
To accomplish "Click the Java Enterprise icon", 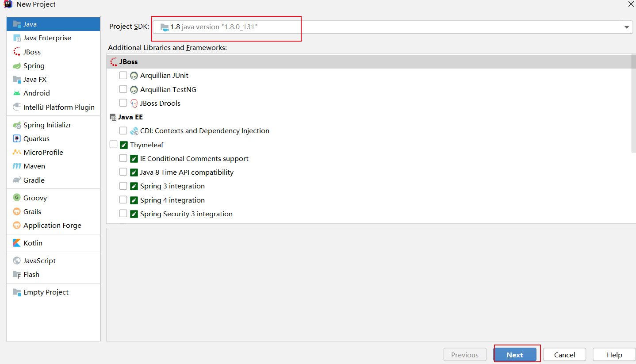I will click(x=17, y=38).
